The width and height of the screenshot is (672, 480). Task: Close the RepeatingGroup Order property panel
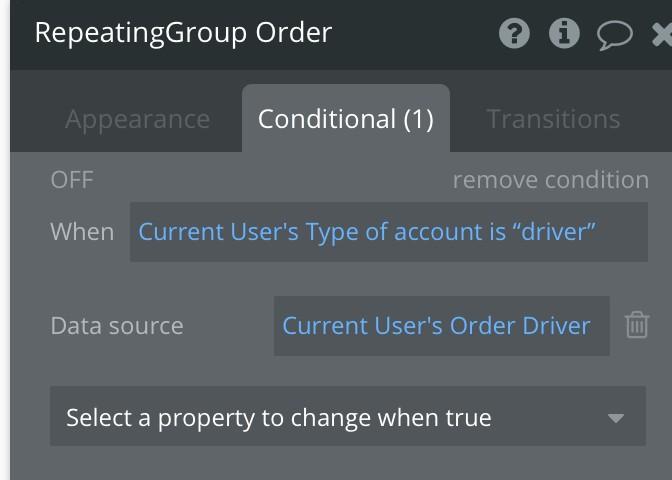pyautogui.click(x=662, y=34)
